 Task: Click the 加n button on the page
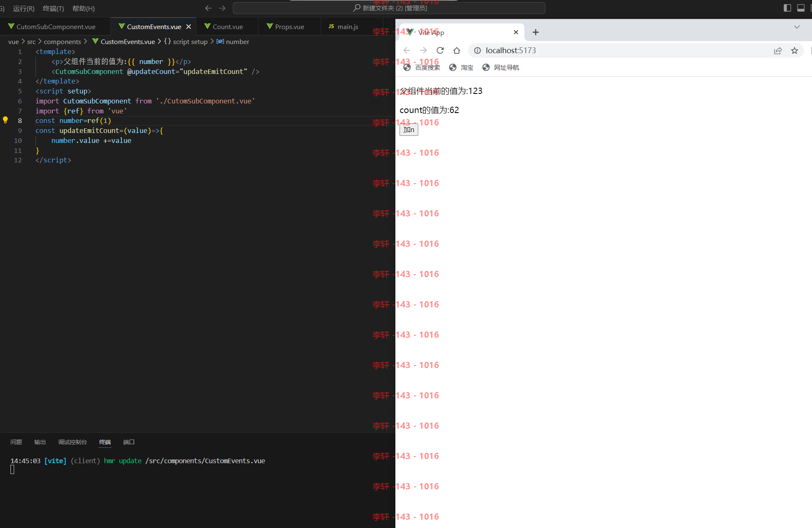(409, 130)
